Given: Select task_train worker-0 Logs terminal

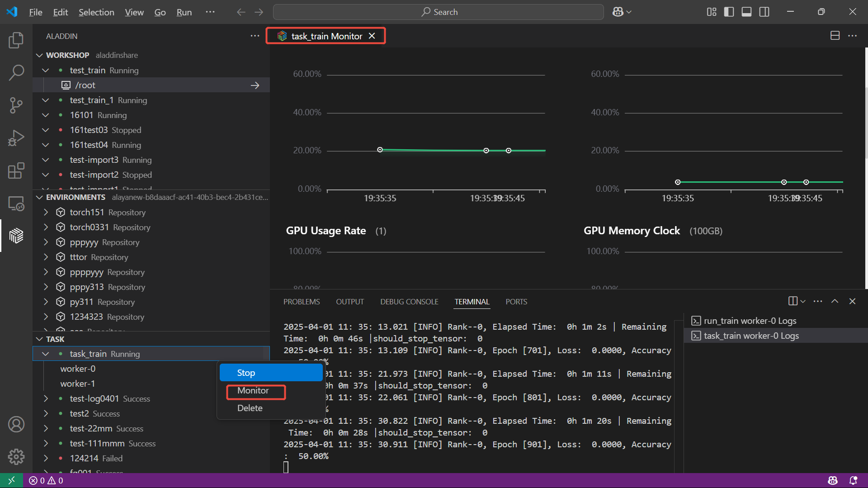Looking at the screenshot, I should [x=776, y=336].
